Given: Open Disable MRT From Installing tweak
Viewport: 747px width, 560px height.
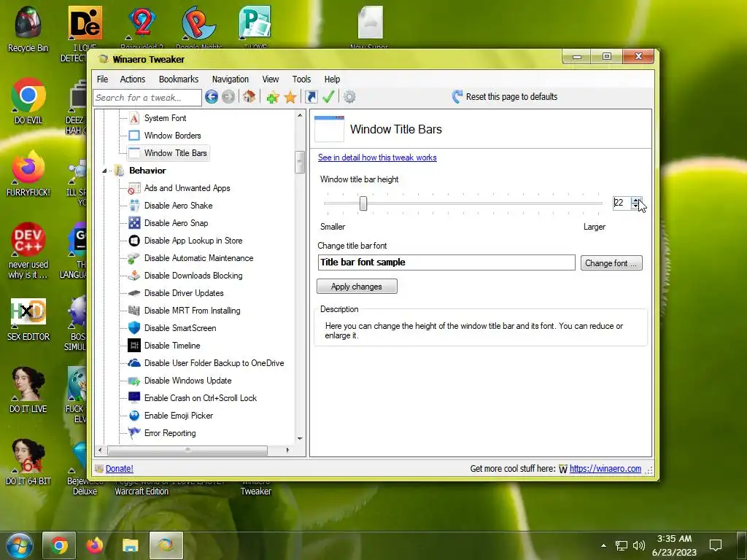Looking at the screenshot, I should (192, 311).
